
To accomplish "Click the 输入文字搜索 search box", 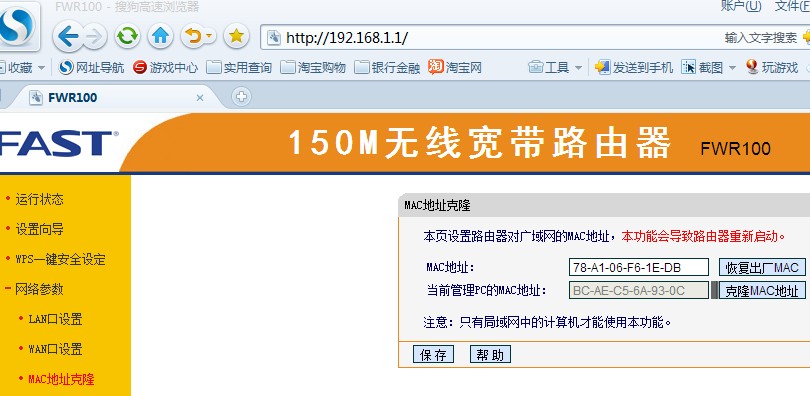I will tap(761, 37).
